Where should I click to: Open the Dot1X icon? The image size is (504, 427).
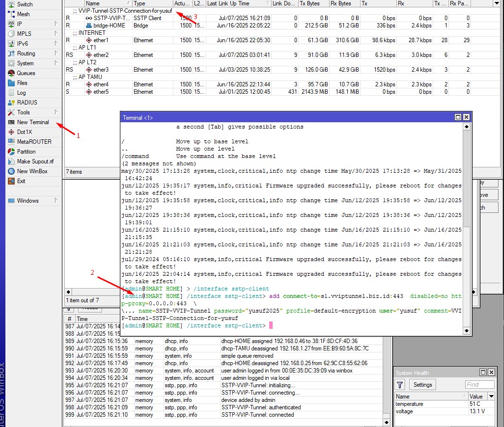(x=11, y=132)
